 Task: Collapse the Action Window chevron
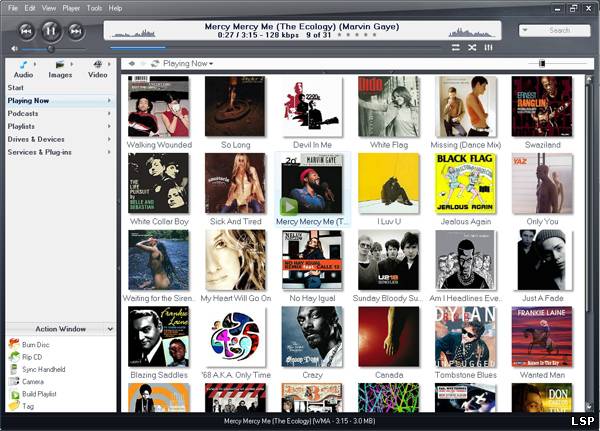tap(110, 329)
